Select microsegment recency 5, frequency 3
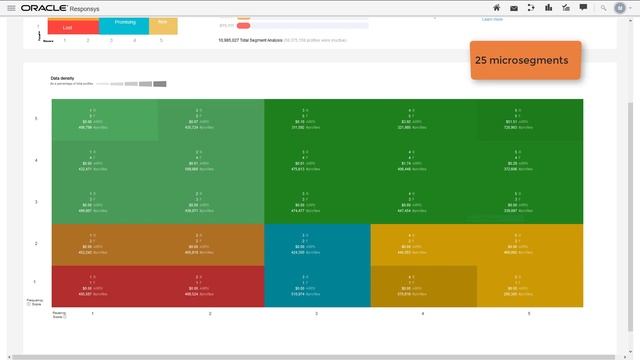This screenshot has width=640, height=360. [x=530, y=203]
